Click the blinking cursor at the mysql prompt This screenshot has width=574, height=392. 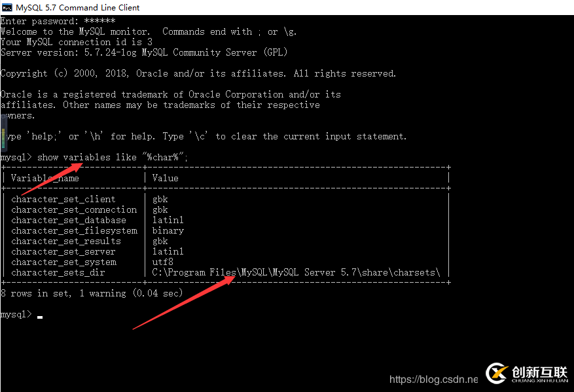[39, 315]
